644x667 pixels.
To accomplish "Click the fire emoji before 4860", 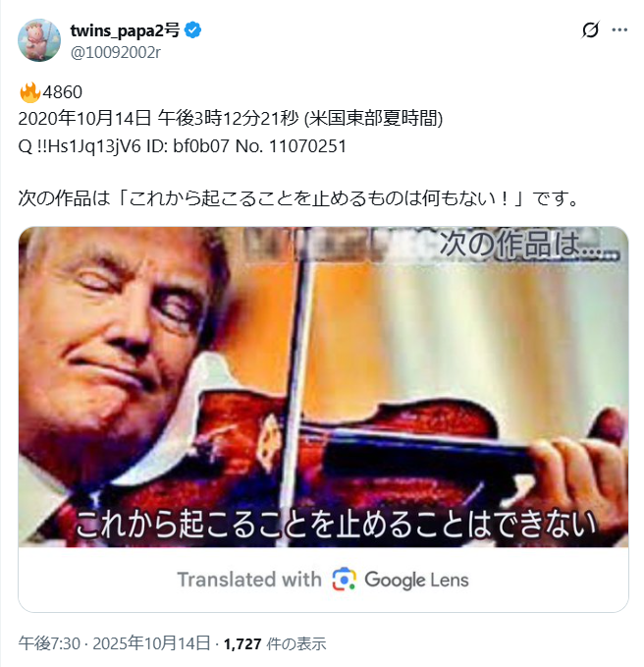I will tap(29, 92).
